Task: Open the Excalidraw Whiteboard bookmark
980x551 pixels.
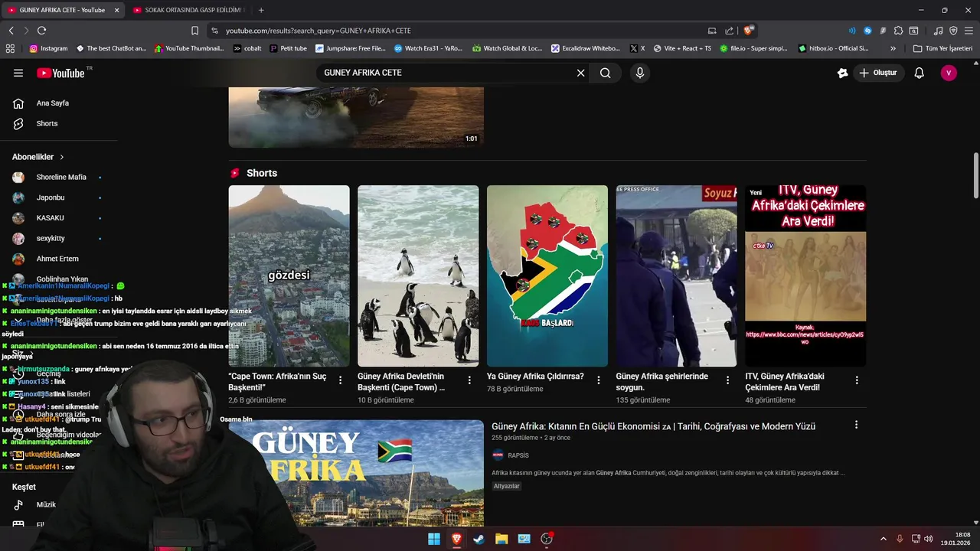Action: 586,48
